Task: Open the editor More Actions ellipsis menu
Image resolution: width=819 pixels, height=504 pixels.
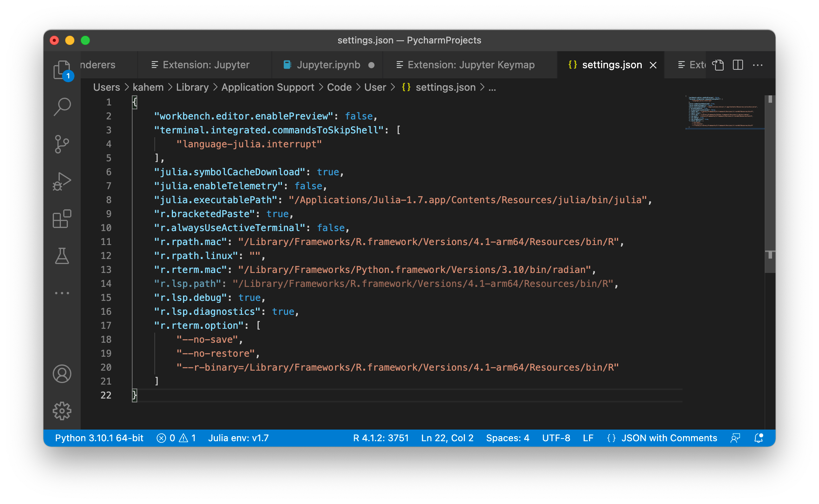Action: coord(757,65)
